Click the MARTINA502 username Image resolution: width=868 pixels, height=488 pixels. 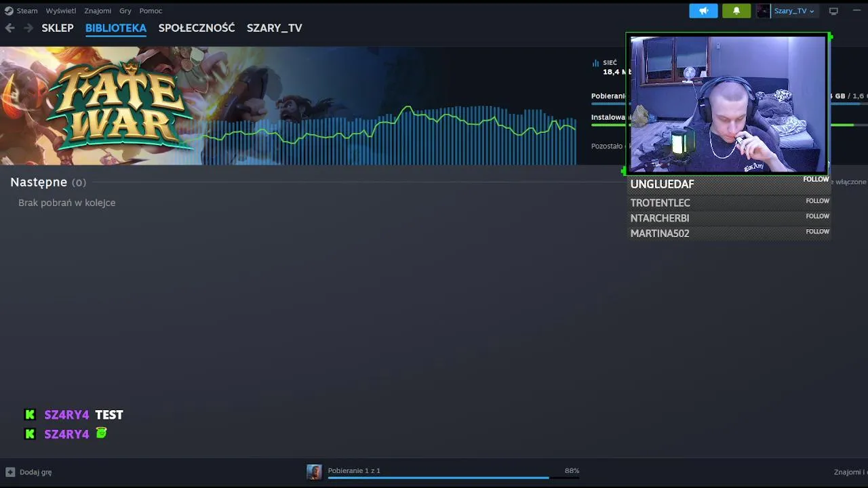(x=660, y=233)
